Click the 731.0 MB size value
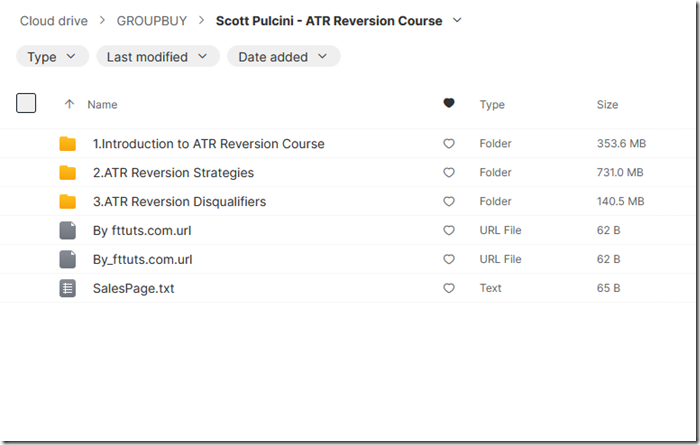 [x=620, y=172]
